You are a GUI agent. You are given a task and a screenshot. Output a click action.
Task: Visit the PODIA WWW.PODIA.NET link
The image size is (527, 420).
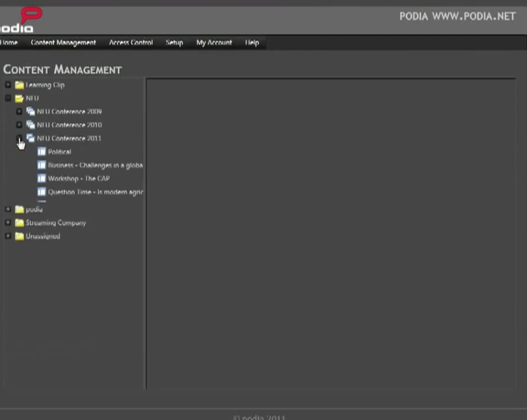click(x=457, y=16)
